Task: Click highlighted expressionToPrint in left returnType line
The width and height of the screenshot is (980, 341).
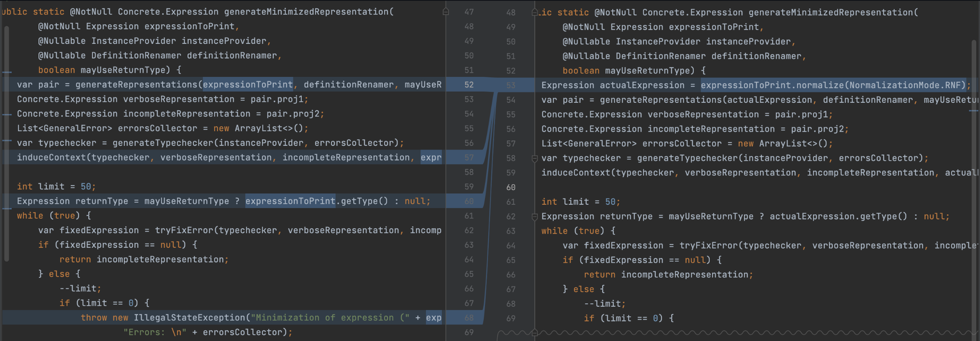Action: click(290, 201)
